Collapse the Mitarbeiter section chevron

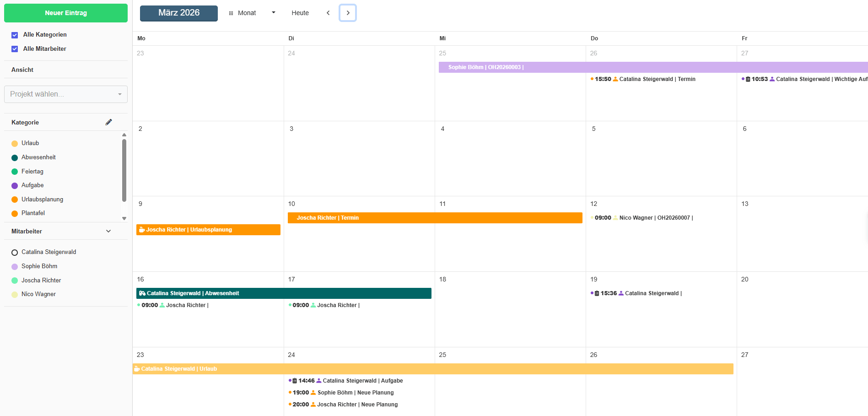108,231
